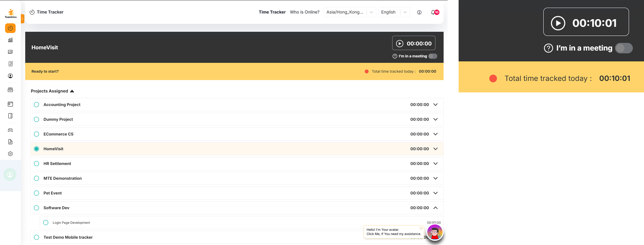Open the Asia/Hong_Kong timezone dropdown
The height and width of the screenshot is (245, 644).
(x=350, y=12)
